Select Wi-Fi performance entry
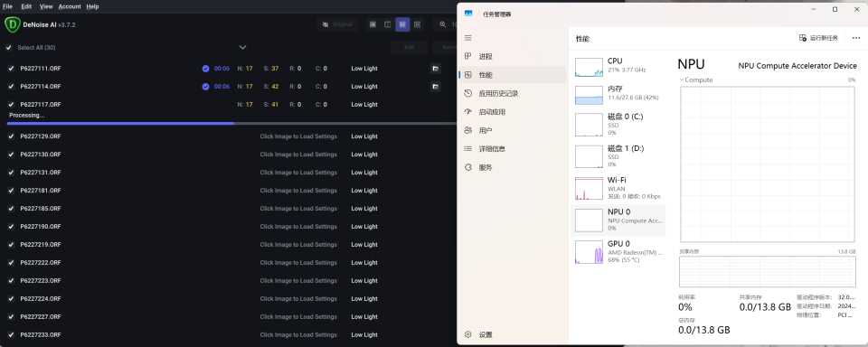The height and width of the screenshot is (347, 868). pyautogui.click(x=618, y=188)
